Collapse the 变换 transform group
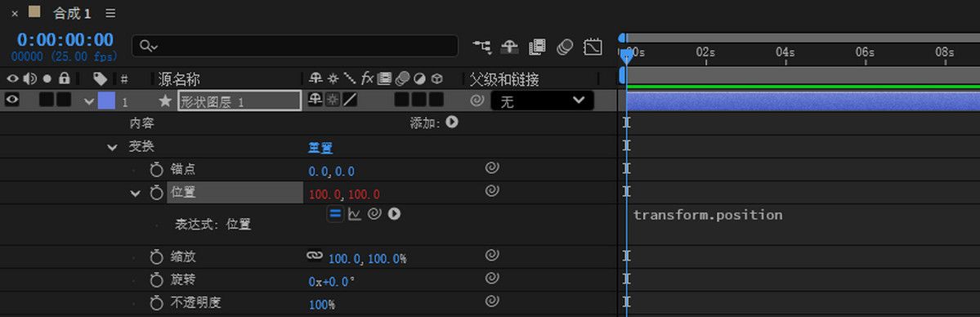This screenshot has width=980, height=317. click(113, 148)
